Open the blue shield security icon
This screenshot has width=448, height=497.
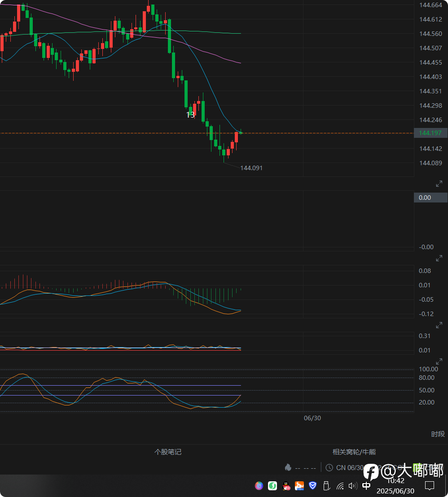pyautogui.click(x=312, y=485)
